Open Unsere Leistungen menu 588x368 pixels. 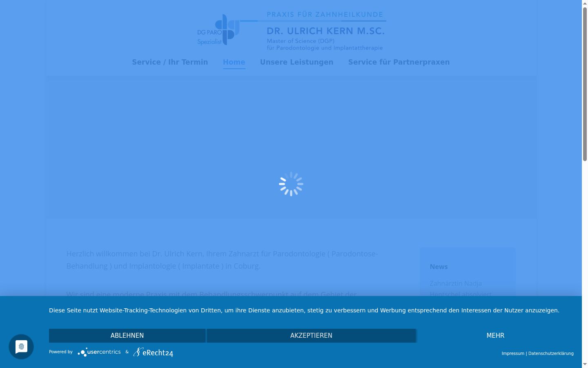tap(297, 62)
